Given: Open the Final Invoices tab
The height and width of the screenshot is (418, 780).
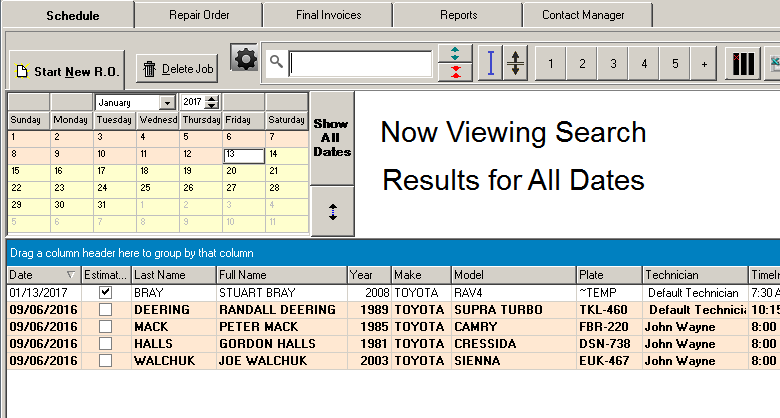Looking at the screenshot, I should 328,15.
